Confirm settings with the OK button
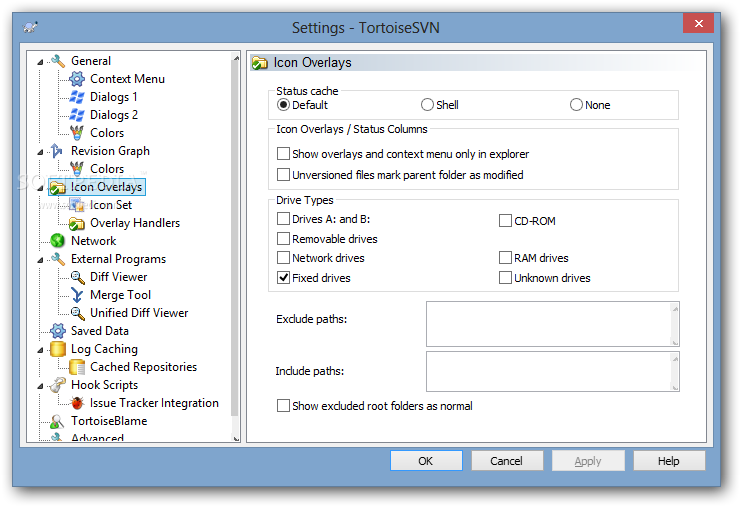The image size is (741, 507). 426,461
